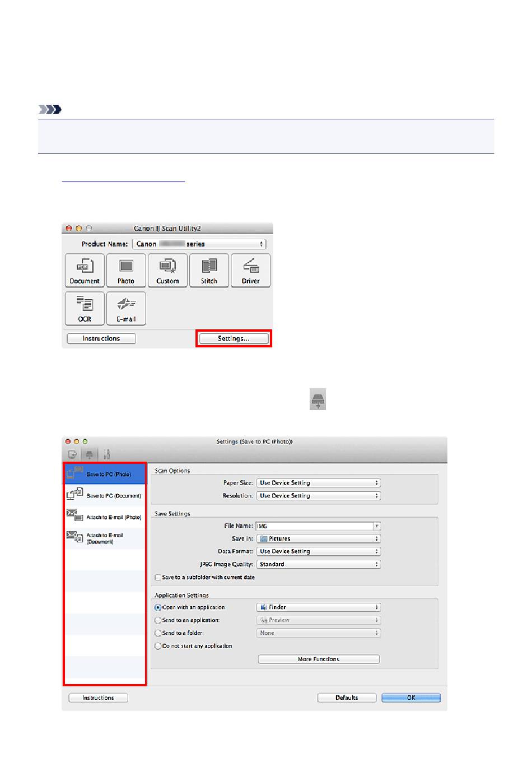Click the More Functions button
This screenshot has width=532, height=767.
[x=319, y=659]
